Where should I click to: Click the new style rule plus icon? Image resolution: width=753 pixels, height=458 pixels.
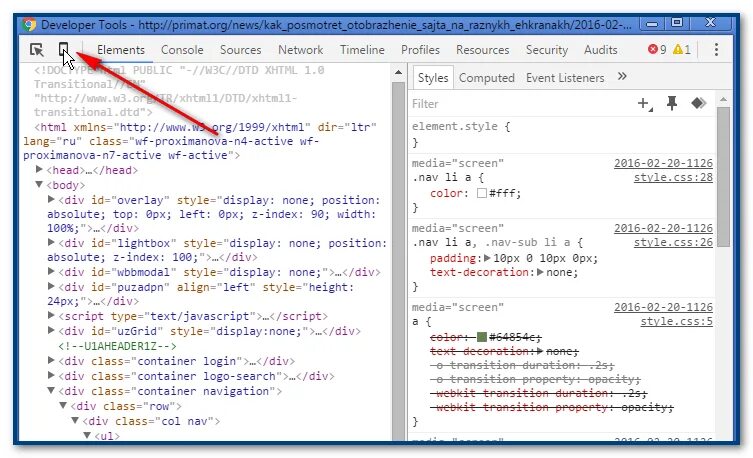(x=644, y=103)
